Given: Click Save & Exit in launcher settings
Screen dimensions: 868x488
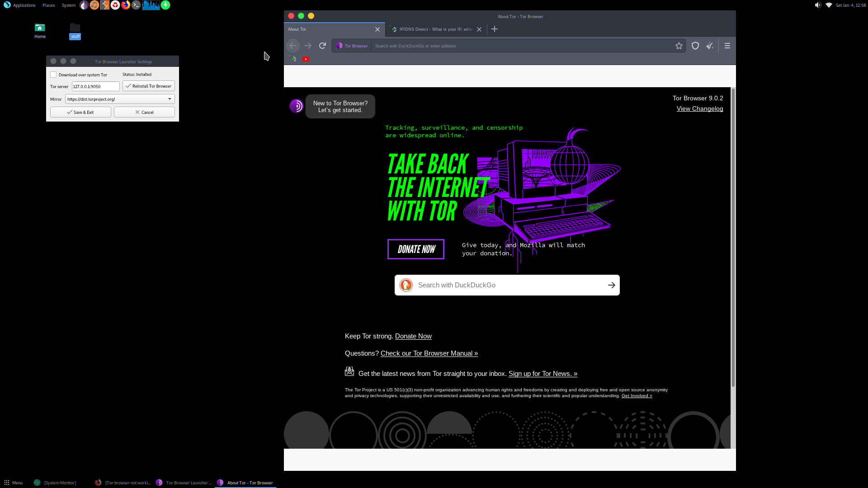Looking at the screenshot, I should pos(80,112).
